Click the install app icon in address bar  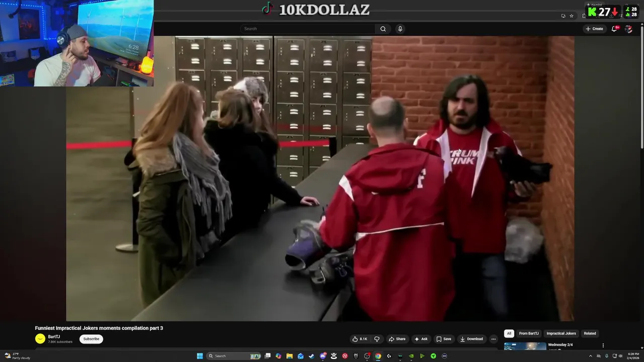tap(563, 16)
